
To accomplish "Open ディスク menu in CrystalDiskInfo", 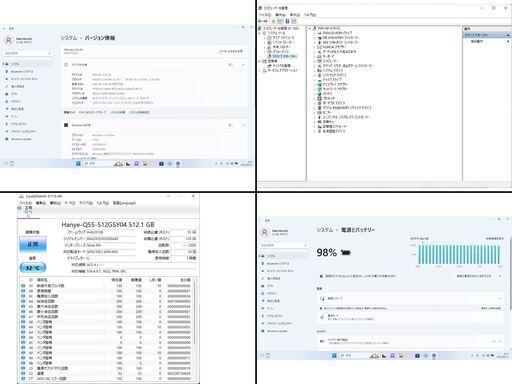I will (x=85, y=203).
